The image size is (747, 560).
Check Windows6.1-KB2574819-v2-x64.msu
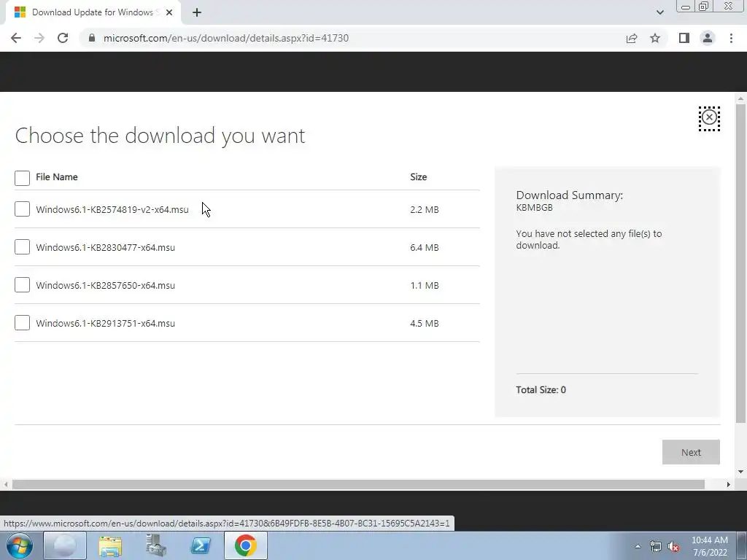pyautogui.click(x=22, y=209)
